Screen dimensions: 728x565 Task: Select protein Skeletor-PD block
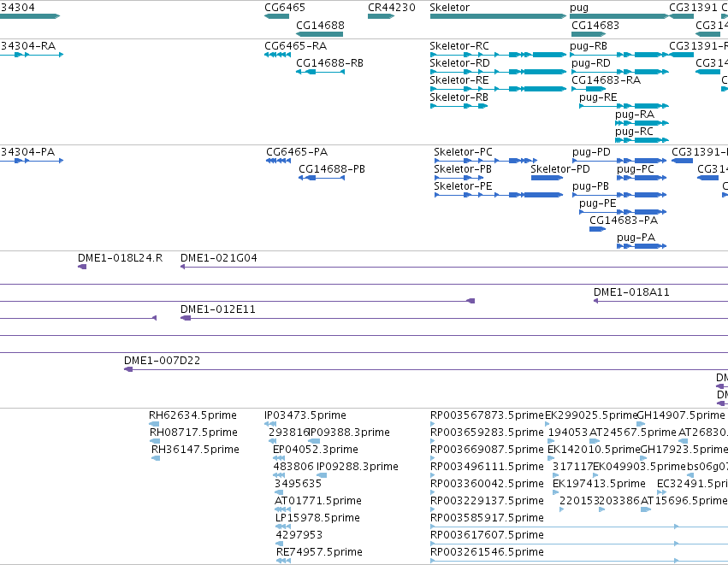[x=547, y=178]
